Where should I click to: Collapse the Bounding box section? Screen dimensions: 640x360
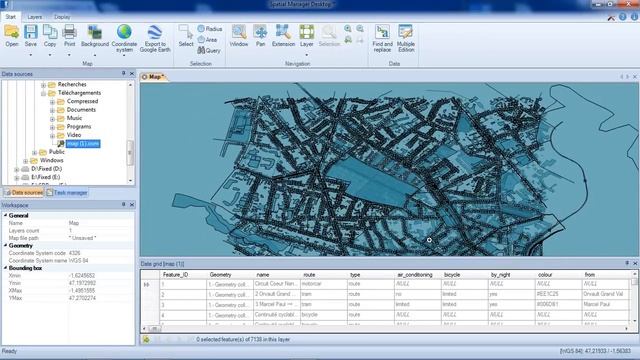coord(6,268)
